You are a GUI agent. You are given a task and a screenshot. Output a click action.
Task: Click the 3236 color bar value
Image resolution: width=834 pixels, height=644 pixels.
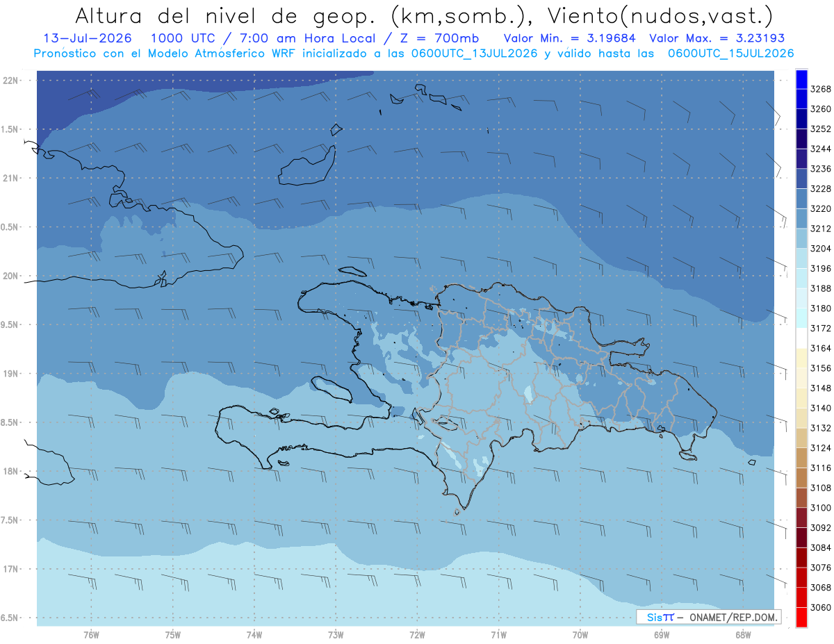pyautogui.click(x=821, y=169)
